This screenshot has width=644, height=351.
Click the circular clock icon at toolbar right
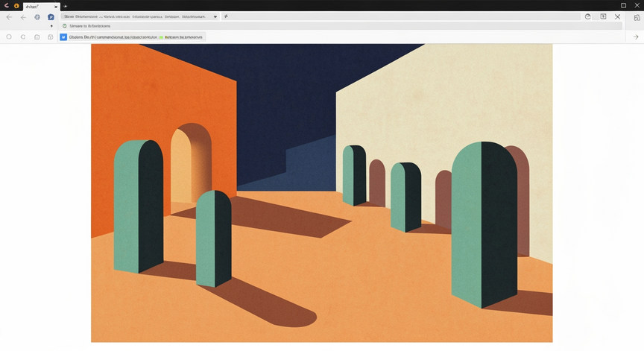coord(588,17)
